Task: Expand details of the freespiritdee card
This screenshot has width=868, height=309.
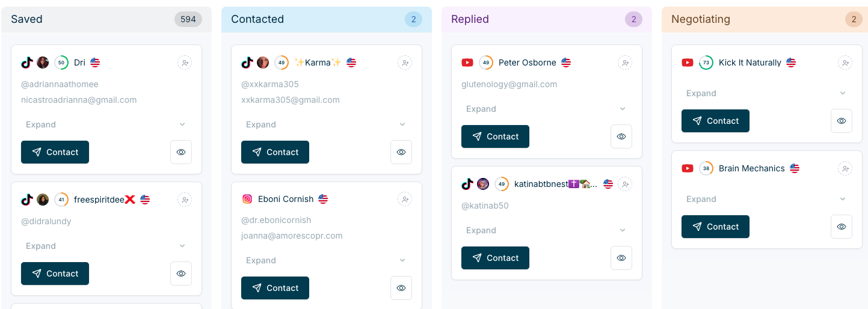Action: coord(106,246)
